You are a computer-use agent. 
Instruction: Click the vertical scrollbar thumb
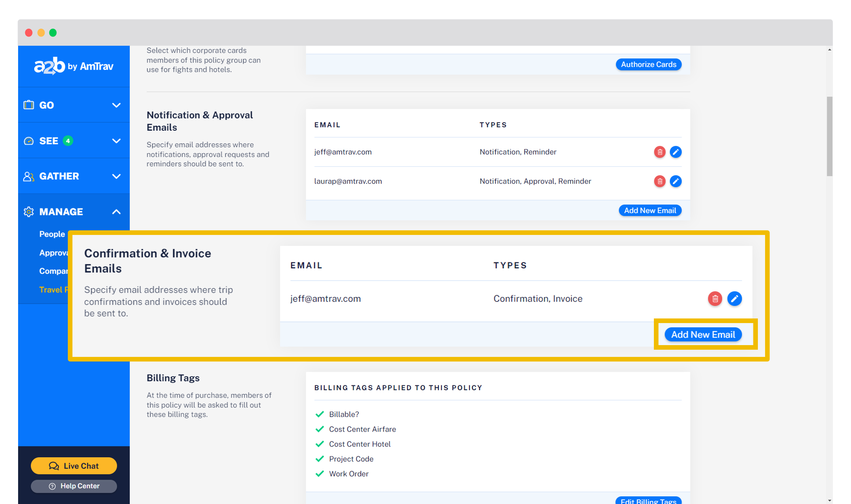point(829,136)
